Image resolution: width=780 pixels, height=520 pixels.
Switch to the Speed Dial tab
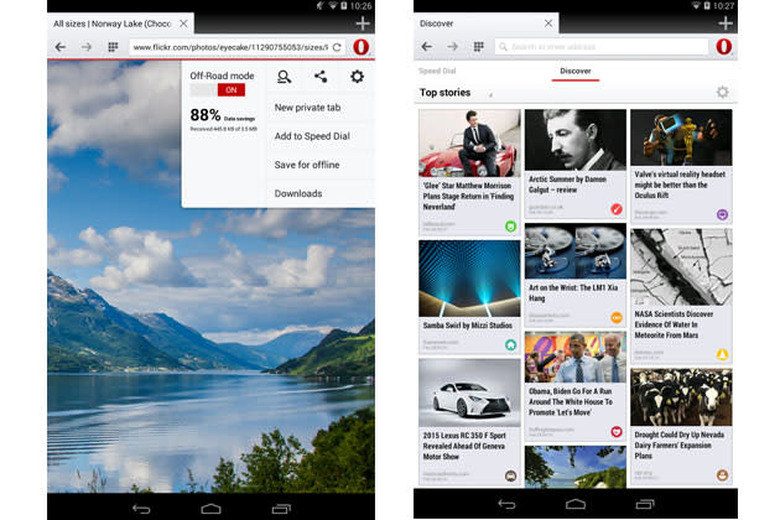tap(437, 71)
